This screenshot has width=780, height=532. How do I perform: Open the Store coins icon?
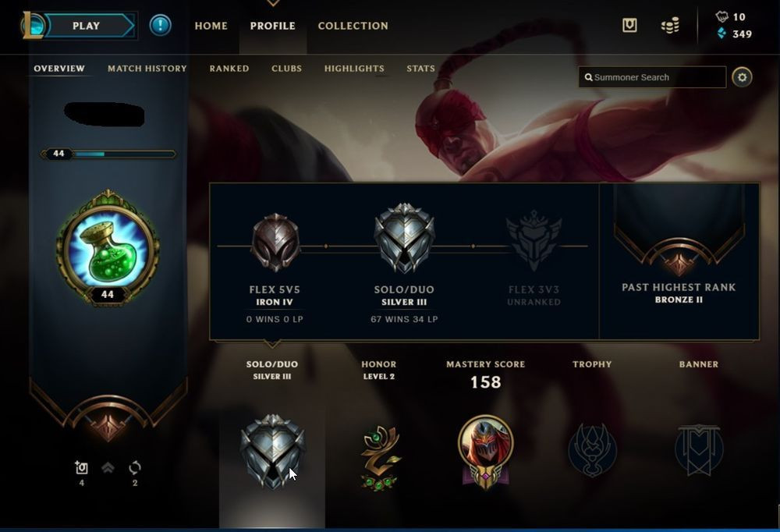(670, 25)
